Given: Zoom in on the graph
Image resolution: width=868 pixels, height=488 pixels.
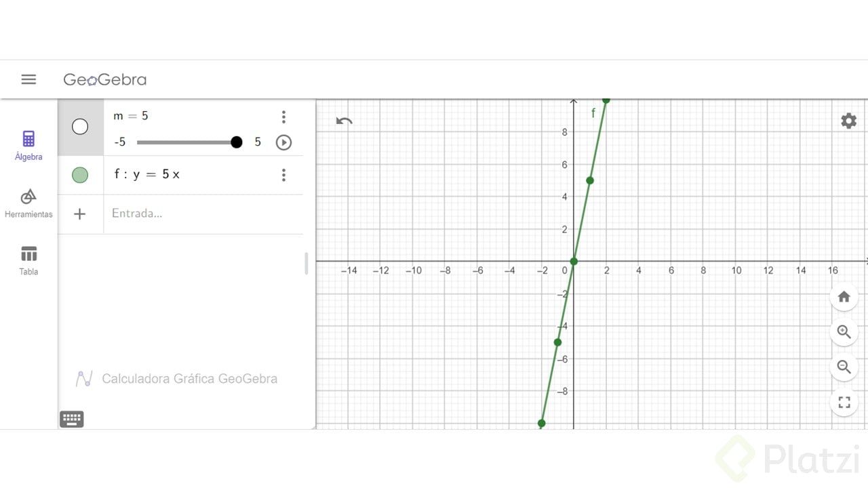Looking at the screenshot, I should click(844, 332).
